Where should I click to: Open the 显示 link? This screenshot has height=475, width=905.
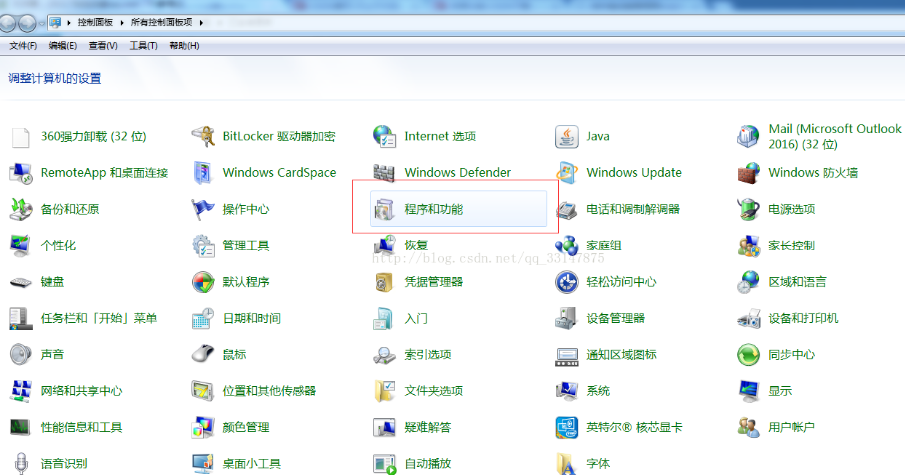tap(780, 391)
